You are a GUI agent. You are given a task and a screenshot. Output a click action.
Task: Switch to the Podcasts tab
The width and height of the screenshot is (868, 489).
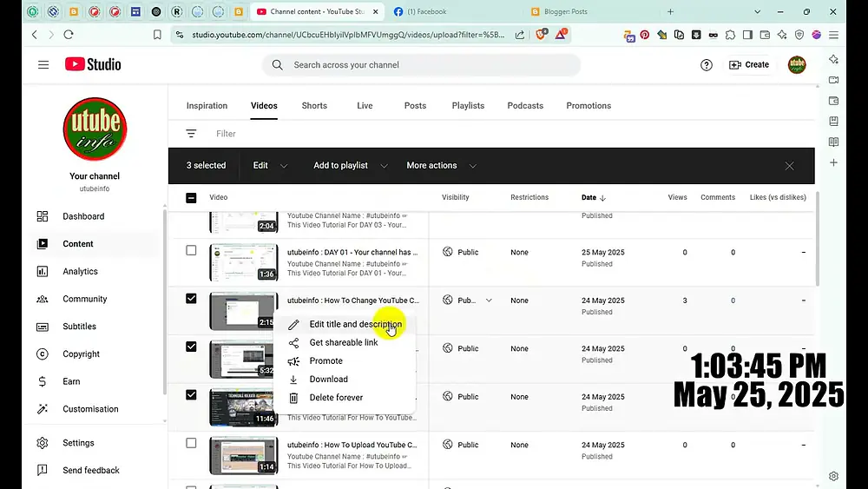tap(525, 106)
